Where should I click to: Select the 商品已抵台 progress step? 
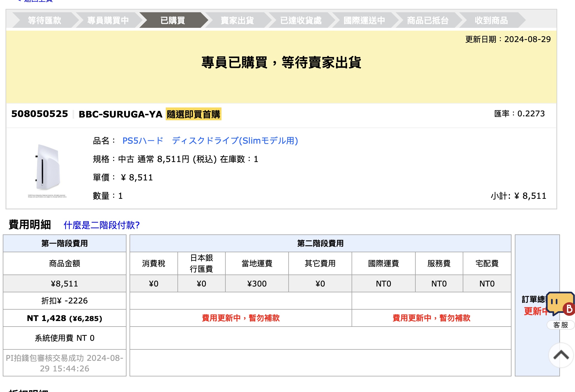428,20
